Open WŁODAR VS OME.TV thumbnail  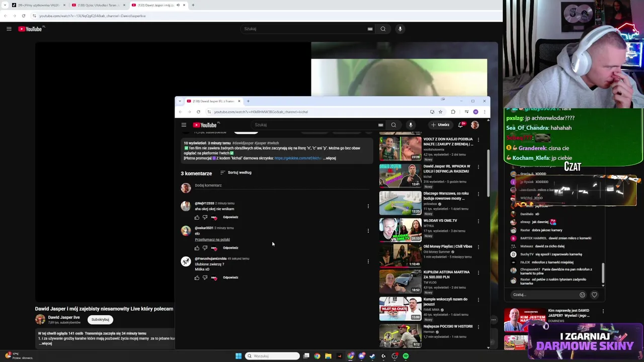point(400,230)
